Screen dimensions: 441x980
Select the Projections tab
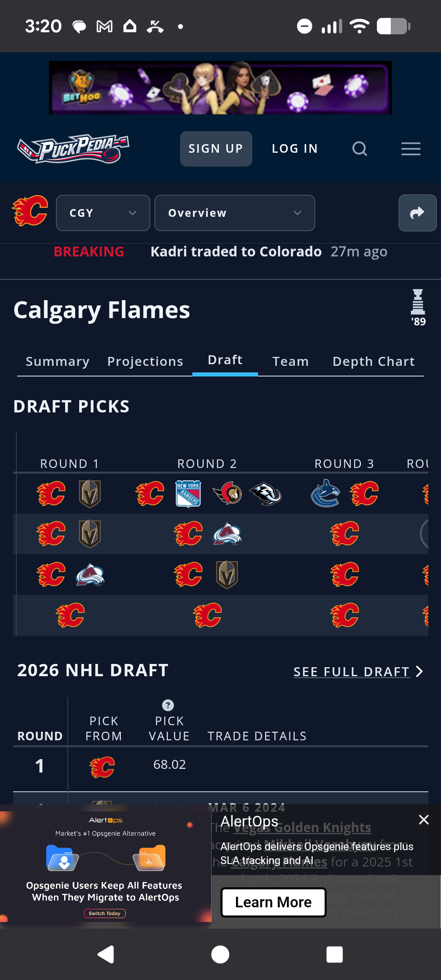(145, 361)
